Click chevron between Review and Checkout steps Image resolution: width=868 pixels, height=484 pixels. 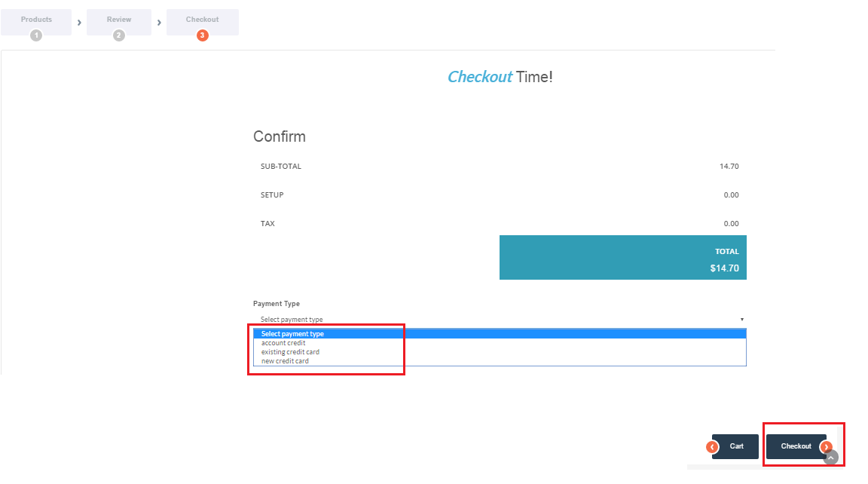[159, 23]
